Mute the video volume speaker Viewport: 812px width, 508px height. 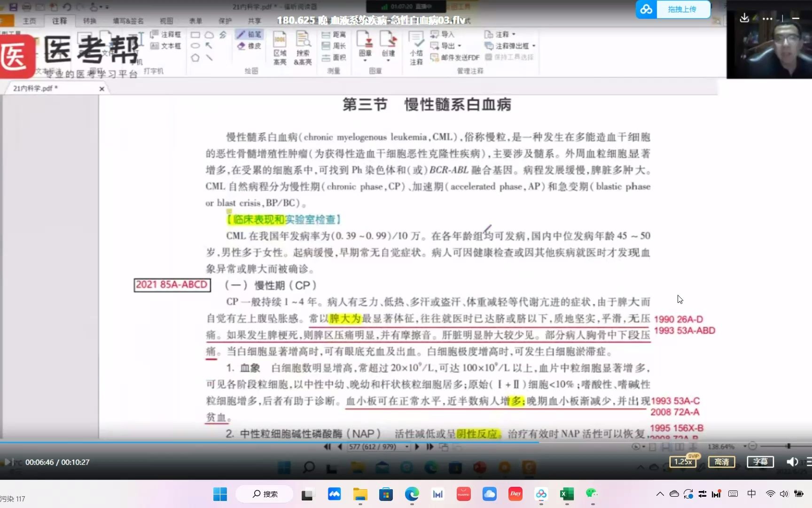tap(792, 462)
